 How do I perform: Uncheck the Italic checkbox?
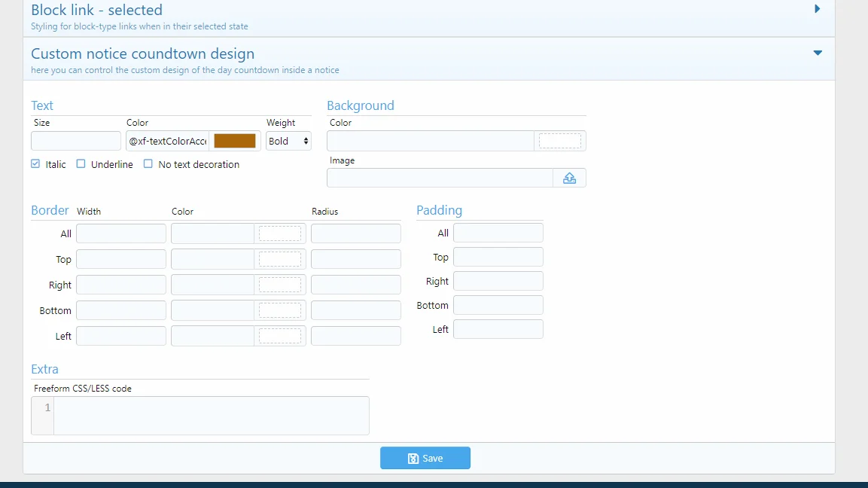tap(35, 164)
